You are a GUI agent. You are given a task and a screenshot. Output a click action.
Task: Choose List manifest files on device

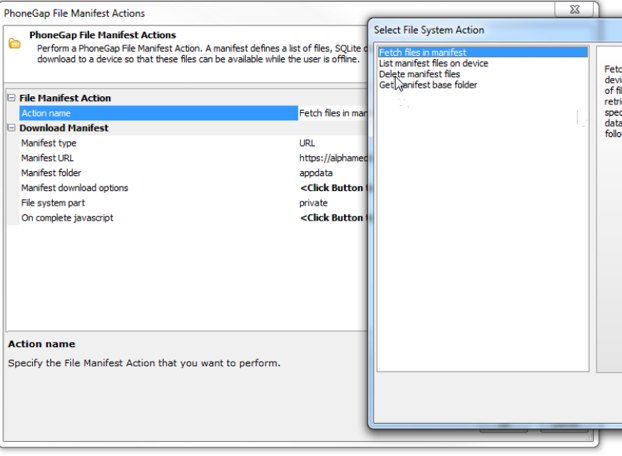point(433,63)
